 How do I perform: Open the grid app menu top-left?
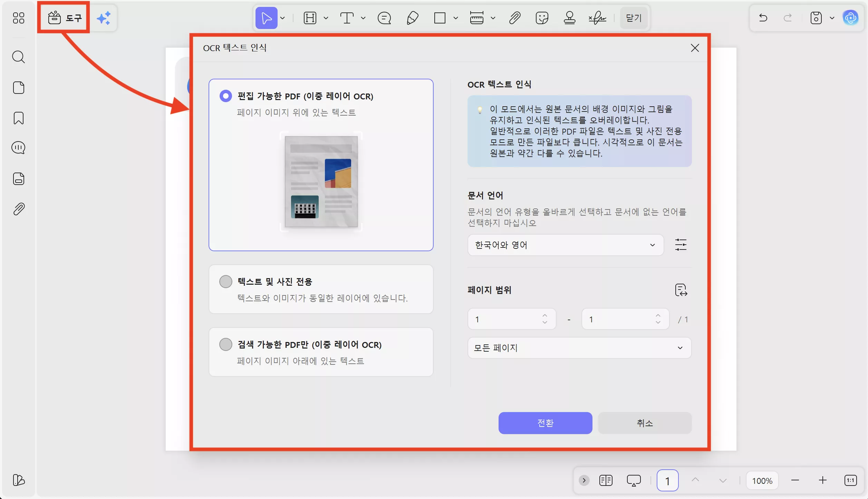click(18, 18)
